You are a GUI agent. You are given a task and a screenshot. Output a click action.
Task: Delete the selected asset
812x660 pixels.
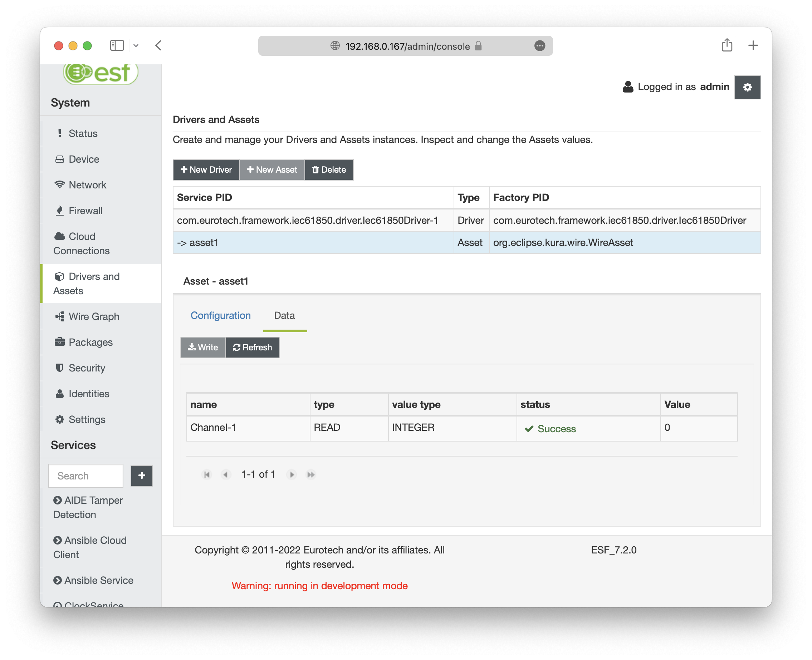click(329, 169)
